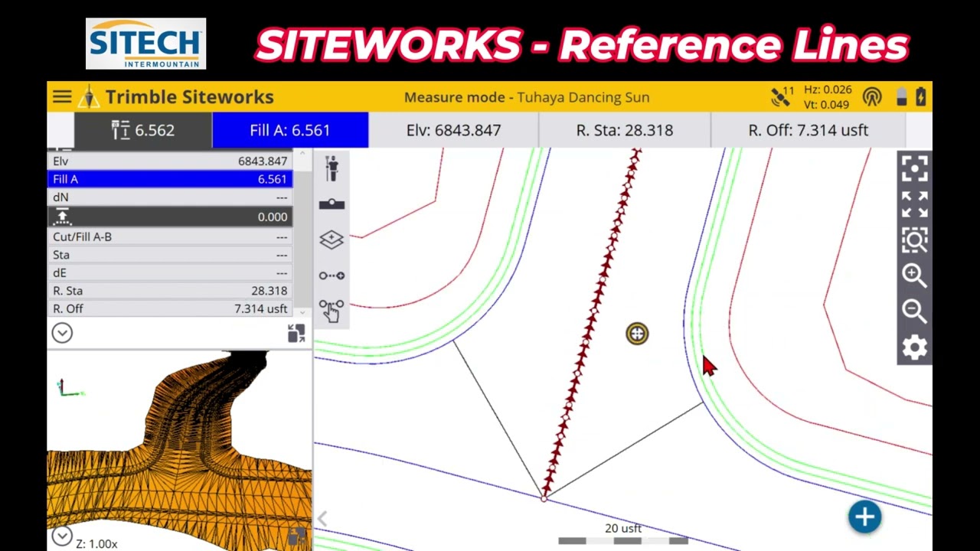Image resolution: width=980 pixels, height=551 pixels.
Task: Zoom in with plus magnifier
Action: pyautogui.click(x=914, y=275)
